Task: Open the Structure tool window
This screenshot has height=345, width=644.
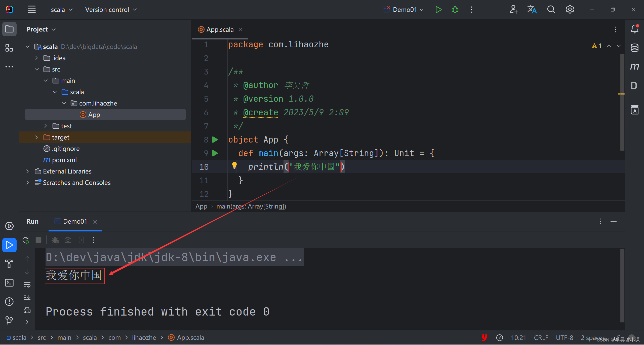Action: [9, 48]
